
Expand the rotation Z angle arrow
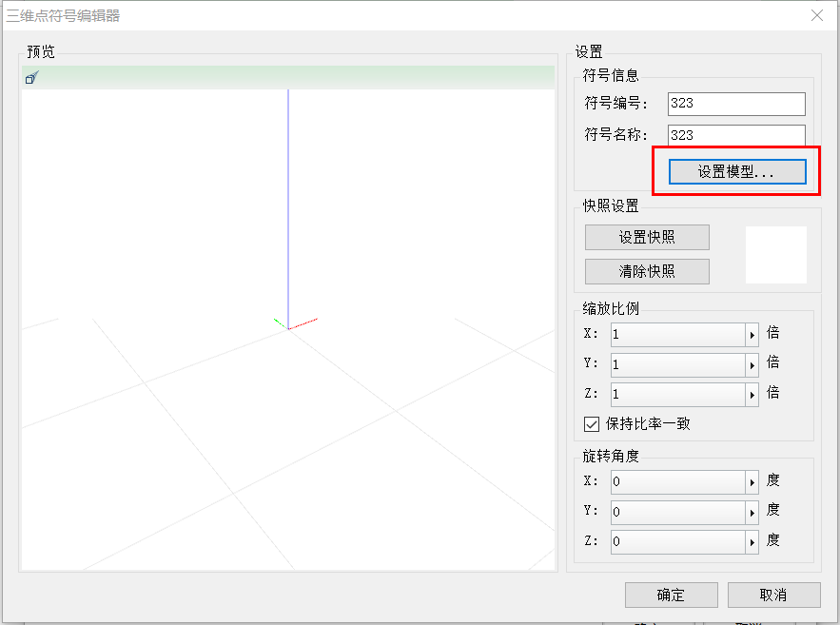click(x=752, y=542)
